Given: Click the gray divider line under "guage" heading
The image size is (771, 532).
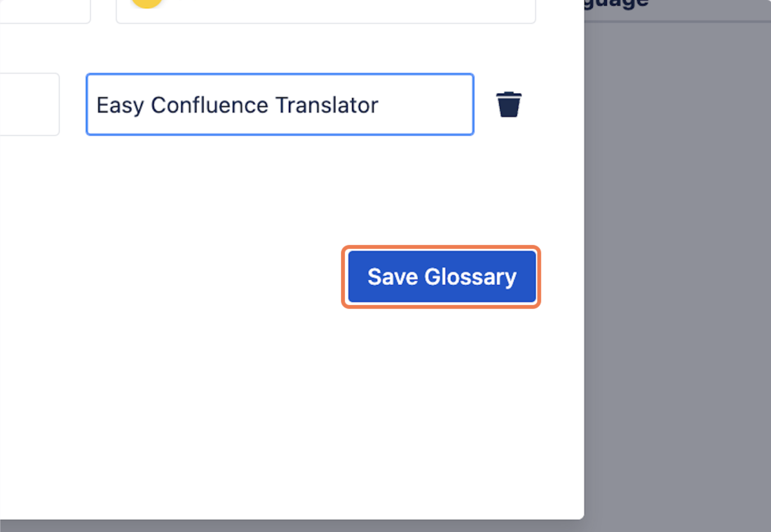Looking at the screenshot, I should coord(677,22).
